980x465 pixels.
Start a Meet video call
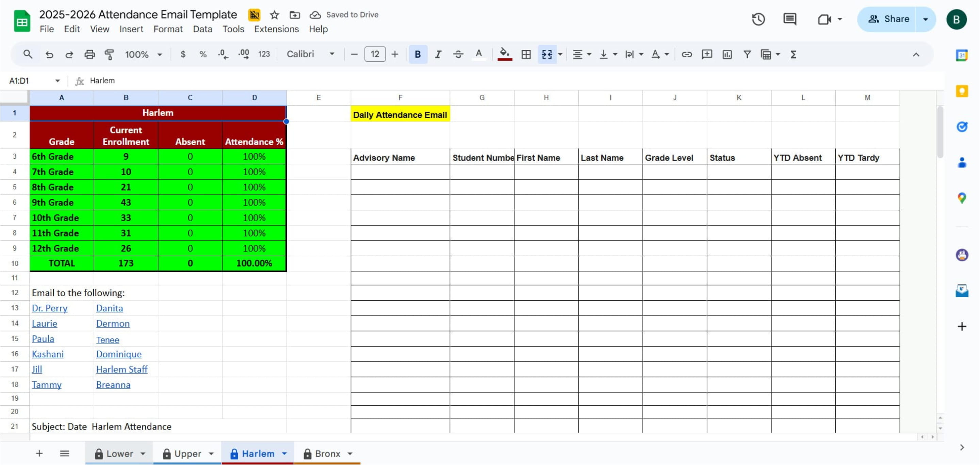824,19
